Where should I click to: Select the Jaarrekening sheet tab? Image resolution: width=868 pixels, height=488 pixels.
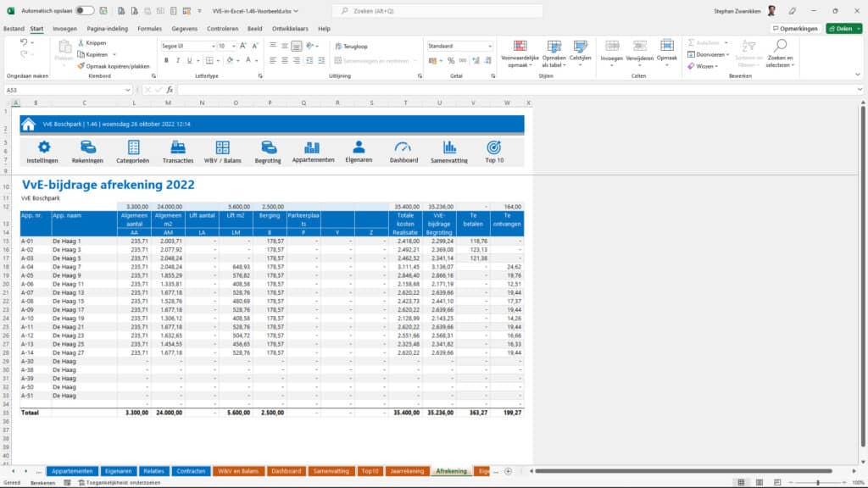(x=406, y=471)
